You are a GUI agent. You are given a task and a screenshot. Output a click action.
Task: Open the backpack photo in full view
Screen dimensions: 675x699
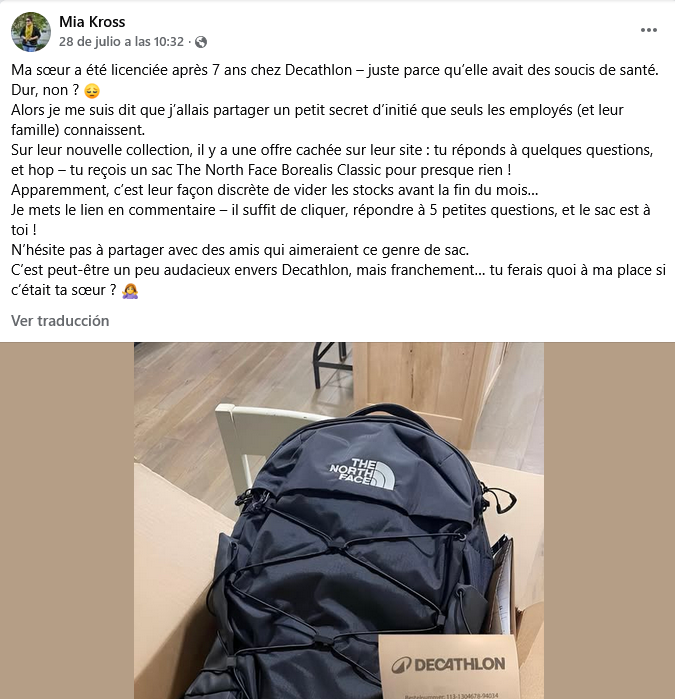339,520
